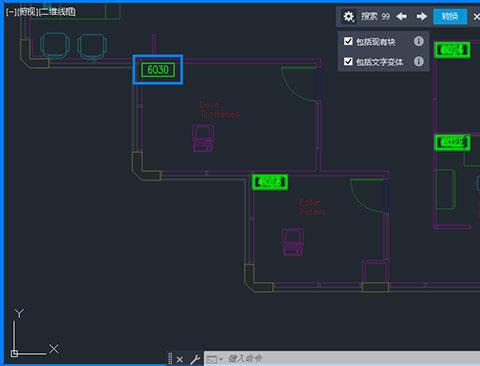Image resolution: width=480 pixels, height=366 pixels.
Task: Close the command line with its X
Action: point(180,359)
